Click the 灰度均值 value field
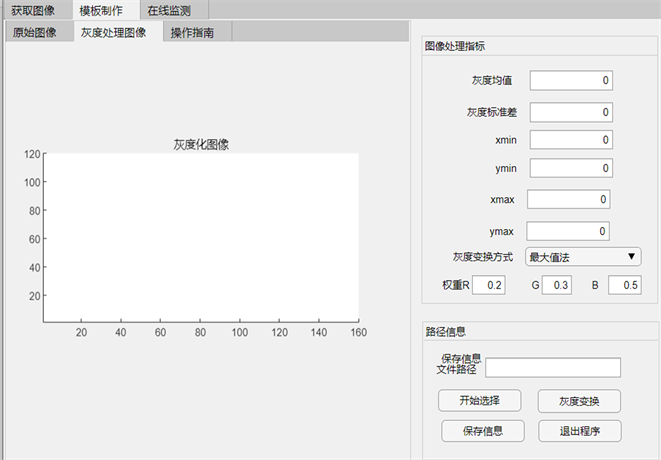 570,81
